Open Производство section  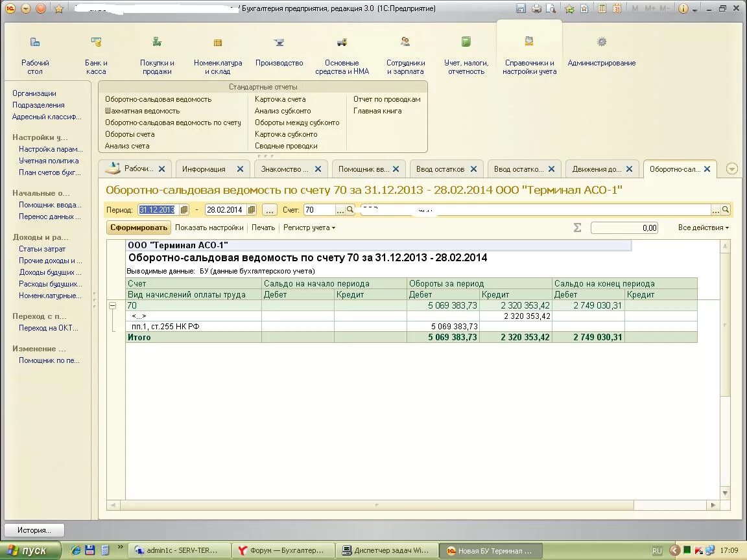pyautogui.click(x=279, y=52)
